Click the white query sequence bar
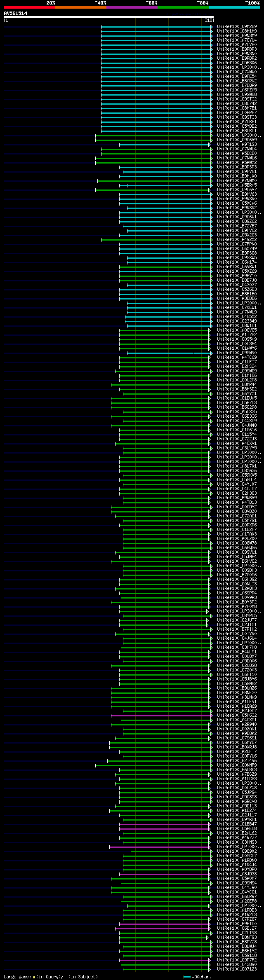Image resolution: width=264 pixels, height=980 pixels. pos(108,17)
